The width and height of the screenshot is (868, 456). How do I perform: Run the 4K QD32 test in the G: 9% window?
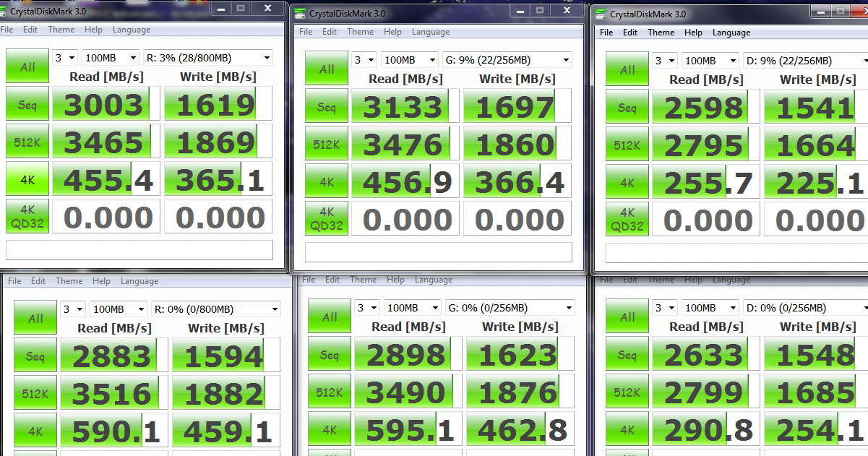click(x=327, y=220)
